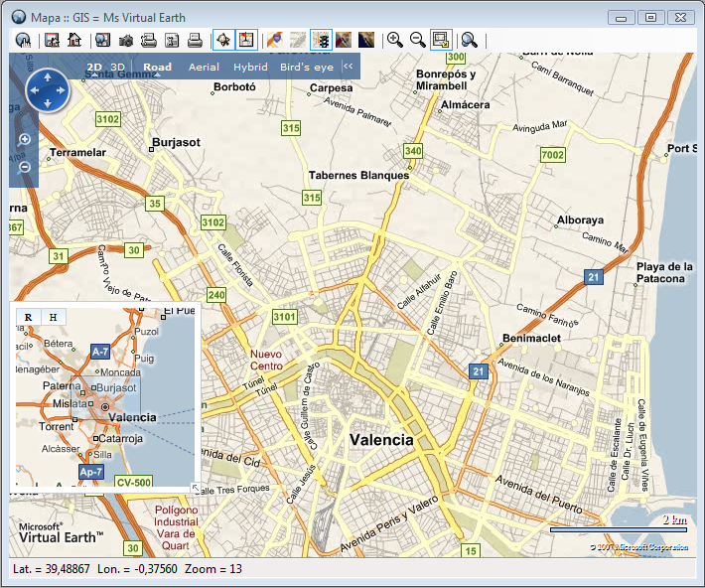Click the zoom in magnifier toolbar icon
Screen dimensions: 705x588
pyautogui.click(x=394, y=40)
